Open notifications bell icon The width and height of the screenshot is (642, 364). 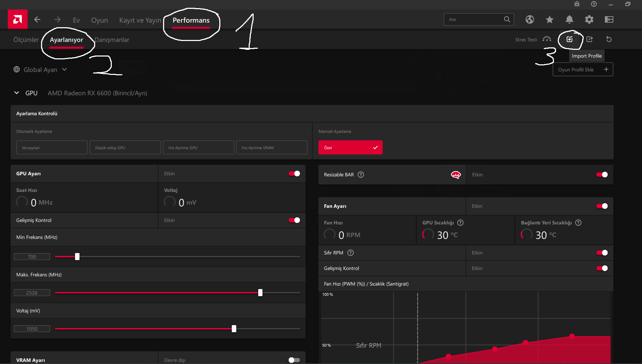coord(569,19)
